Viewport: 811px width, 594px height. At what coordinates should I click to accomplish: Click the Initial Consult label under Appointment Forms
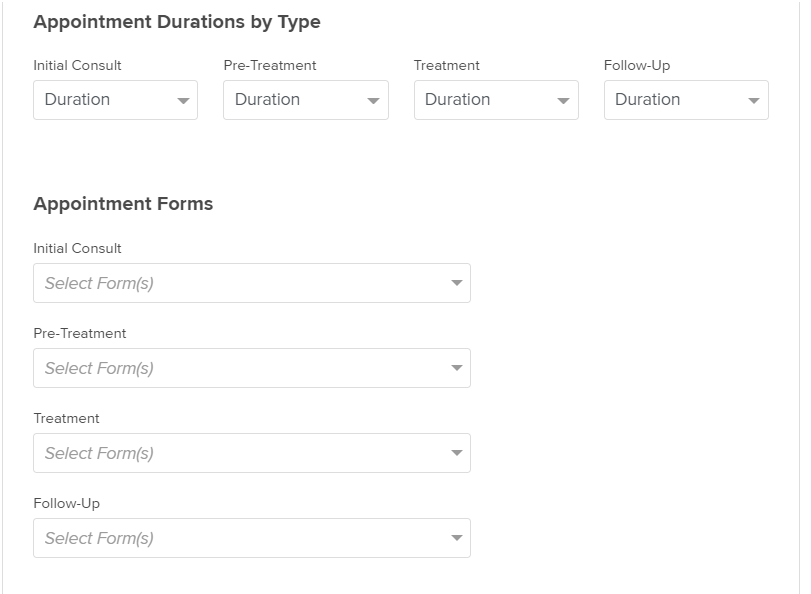[77, 248]
